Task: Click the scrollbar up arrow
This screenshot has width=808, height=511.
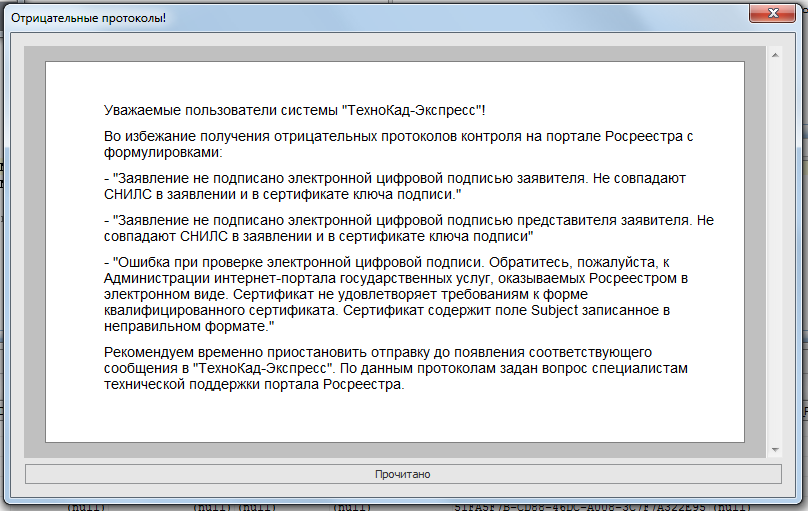Action: [x=774, y=54]
